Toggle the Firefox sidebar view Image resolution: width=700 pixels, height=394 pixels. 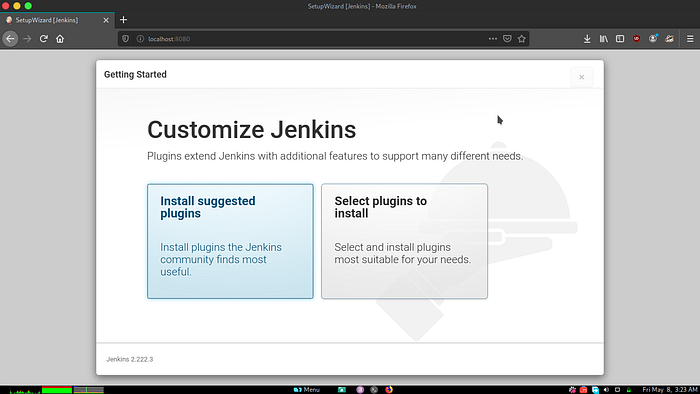tap(620, 39)
